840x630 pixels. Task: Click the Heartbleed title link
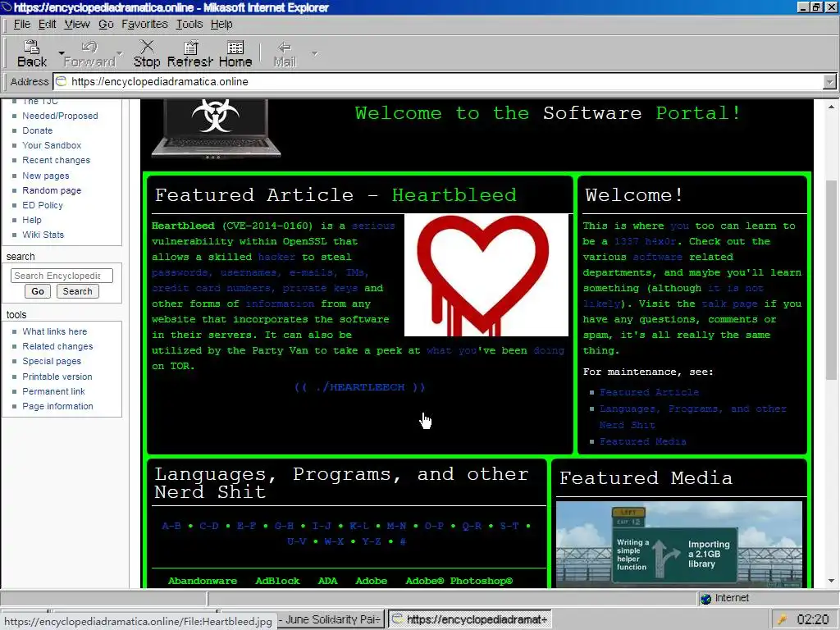[x=454, y=195]
